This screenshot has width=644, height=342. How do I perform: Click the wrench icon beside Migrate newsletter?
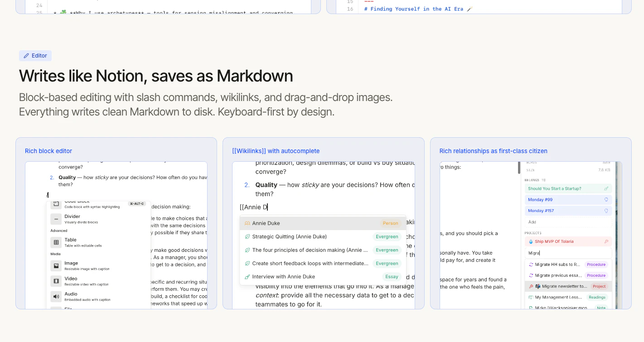click(531, 286)
